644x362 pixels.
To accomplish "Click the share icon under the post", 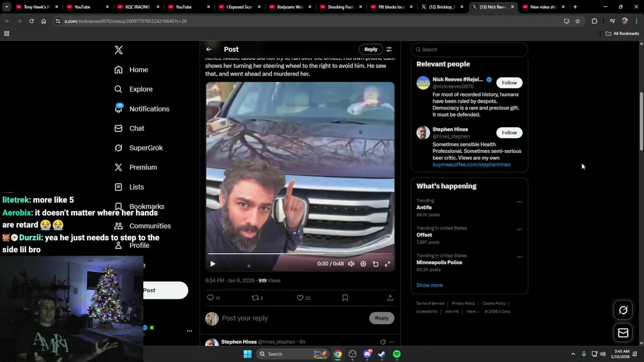I will [390, 298].
